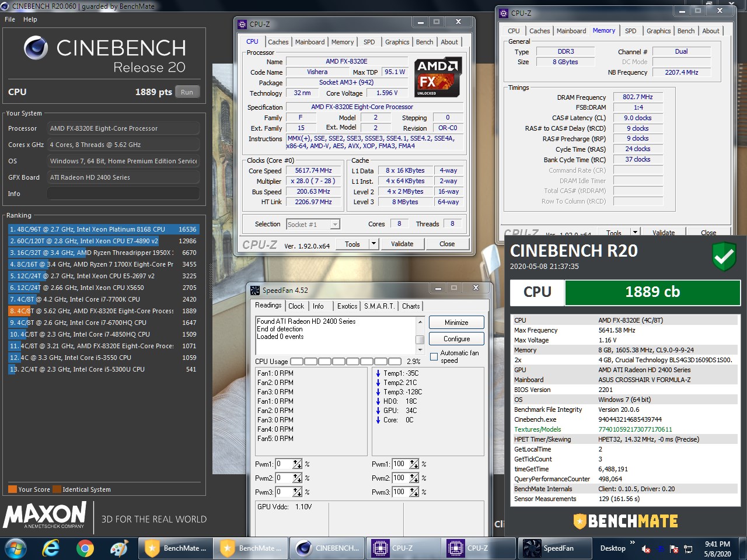This screenshot has height=560, width=747.
Task: Open Paint from the taskbar
Action: tap(119, 548)
